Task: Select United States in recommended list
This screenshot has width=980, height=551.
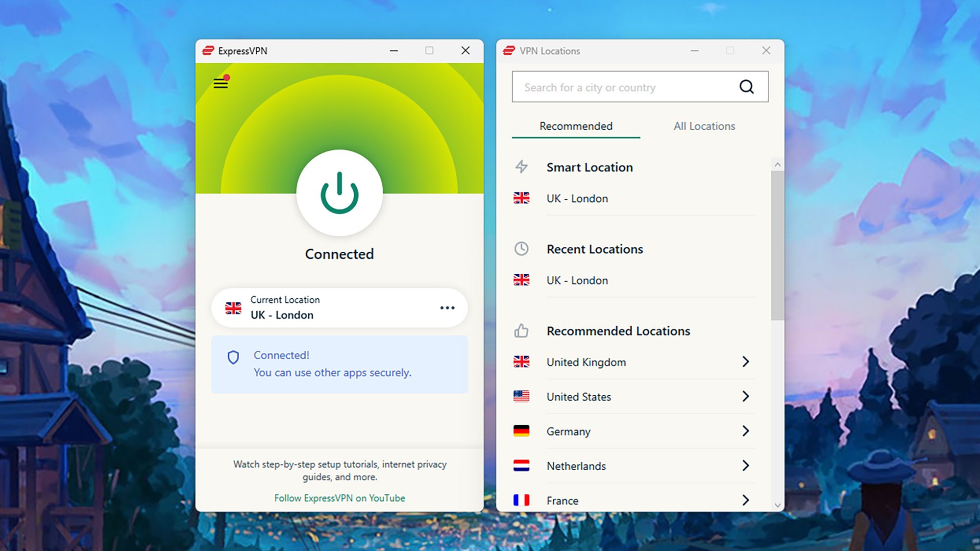Action: tap(634, 397)
